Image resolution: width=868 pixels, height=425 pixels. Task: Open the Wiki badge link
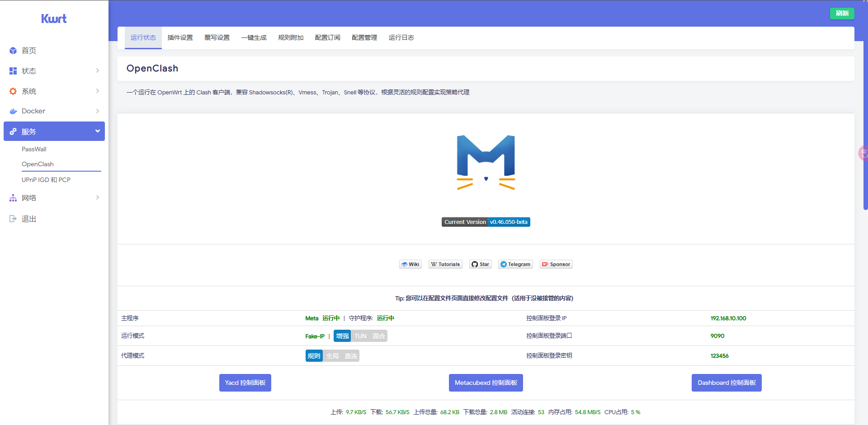point(410,264)
